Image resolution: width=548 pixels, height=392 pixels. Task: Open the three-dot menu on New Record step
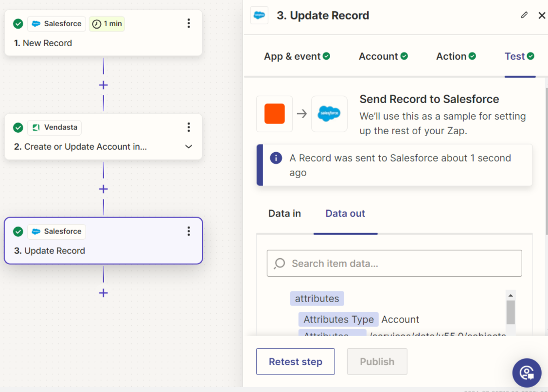point(189,23)
